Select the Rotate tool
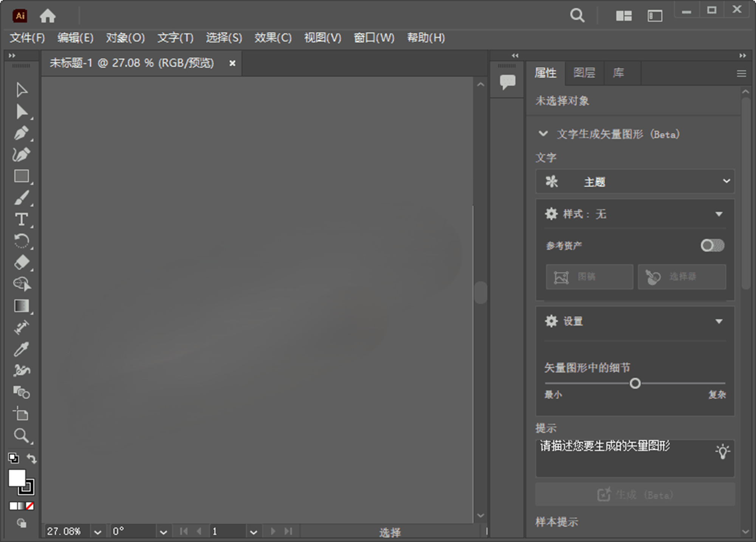Viewport: 756px width, 542px height. point(22,241)
